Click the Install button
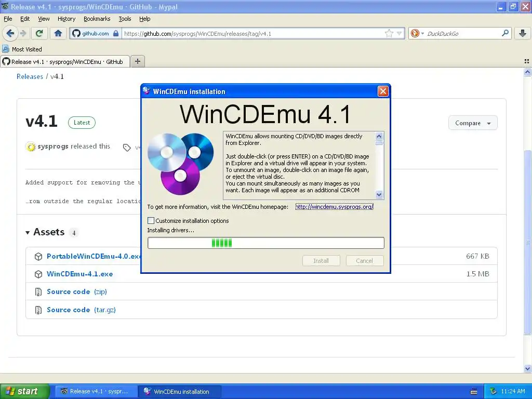The width and height of the screenshot is (532, 399). click(321, 261)
